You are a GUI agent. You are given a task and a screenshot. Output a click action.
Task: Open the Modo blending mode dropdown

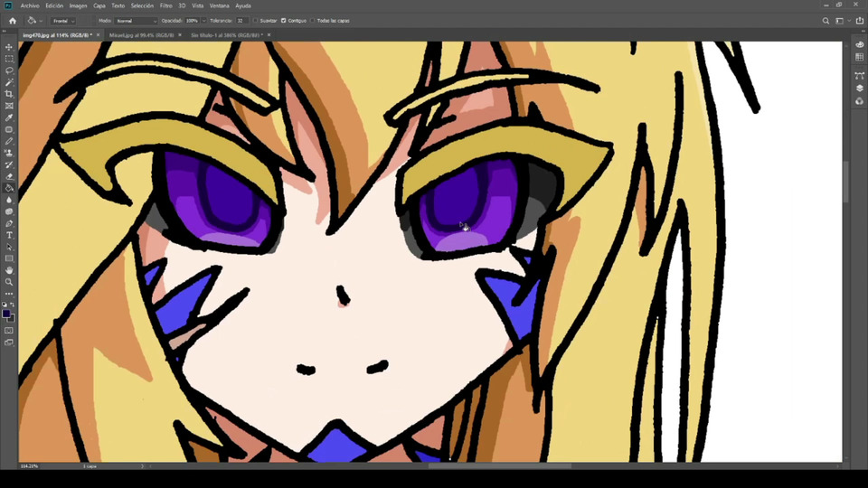click(137, 21)
